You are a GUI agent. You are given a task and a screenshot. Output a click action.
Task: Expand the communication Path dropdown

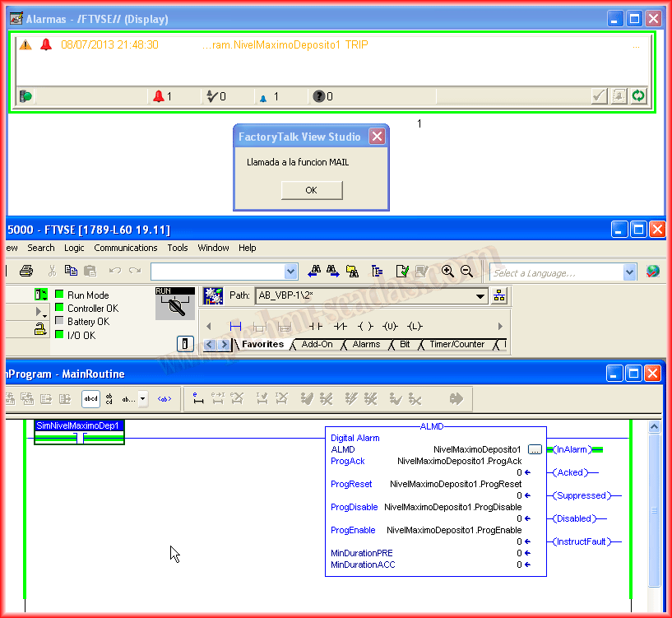tap(480, 296)
